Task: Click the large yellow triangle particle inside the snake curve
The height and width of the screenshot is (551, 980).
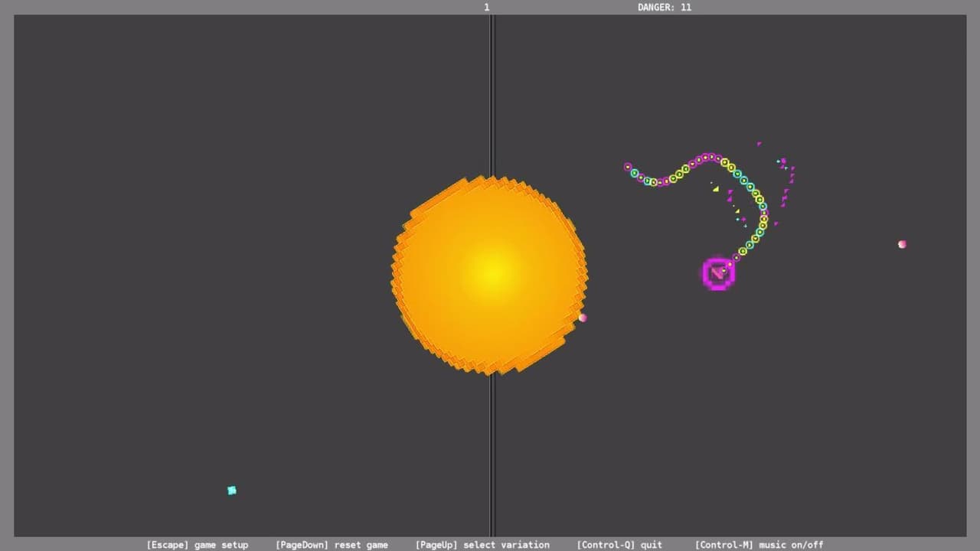Action: [716, 188]
